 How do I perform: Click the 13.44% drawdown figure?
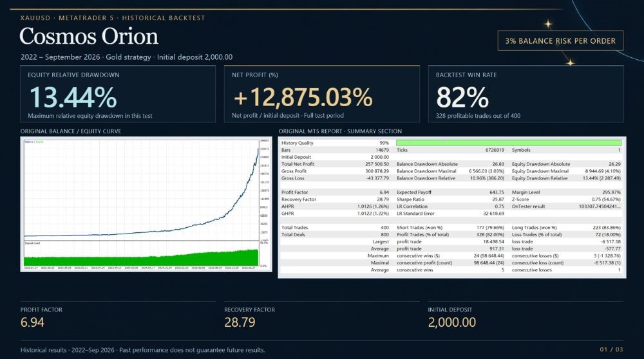(73, 97)
